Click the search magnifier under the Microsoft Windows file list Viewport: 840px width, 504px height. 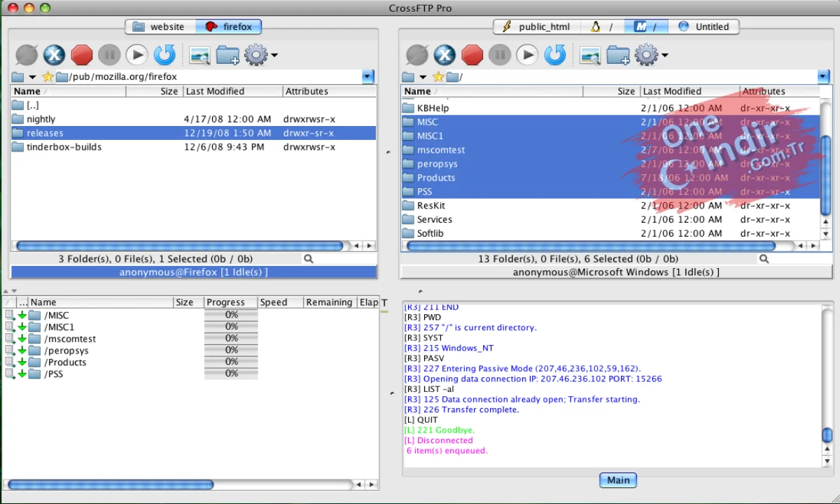point(764,259)
